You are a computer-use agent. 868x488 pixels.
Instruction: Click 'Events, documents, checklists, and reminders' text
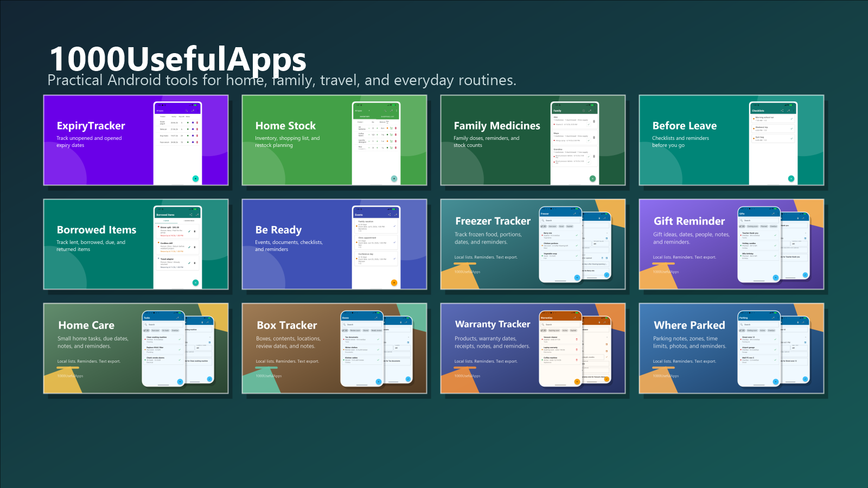coord(289,246)
